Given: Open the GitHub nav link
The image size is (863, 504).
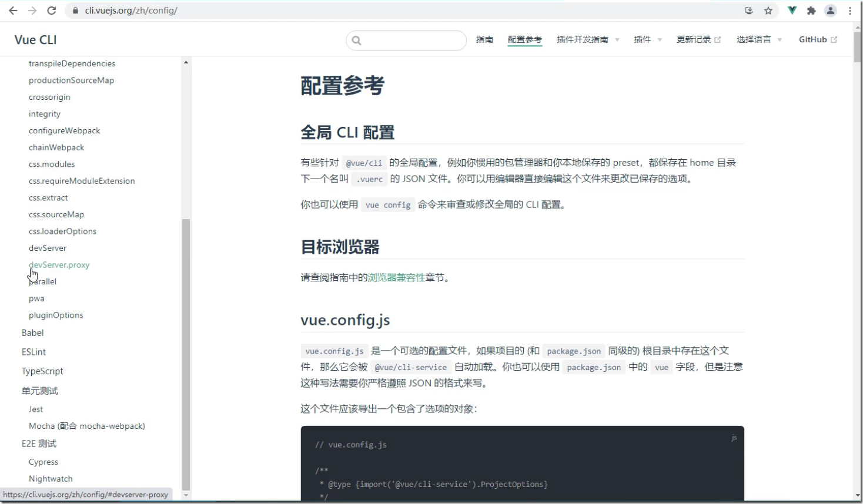Looking at the screenshot, I should point(812,39).
